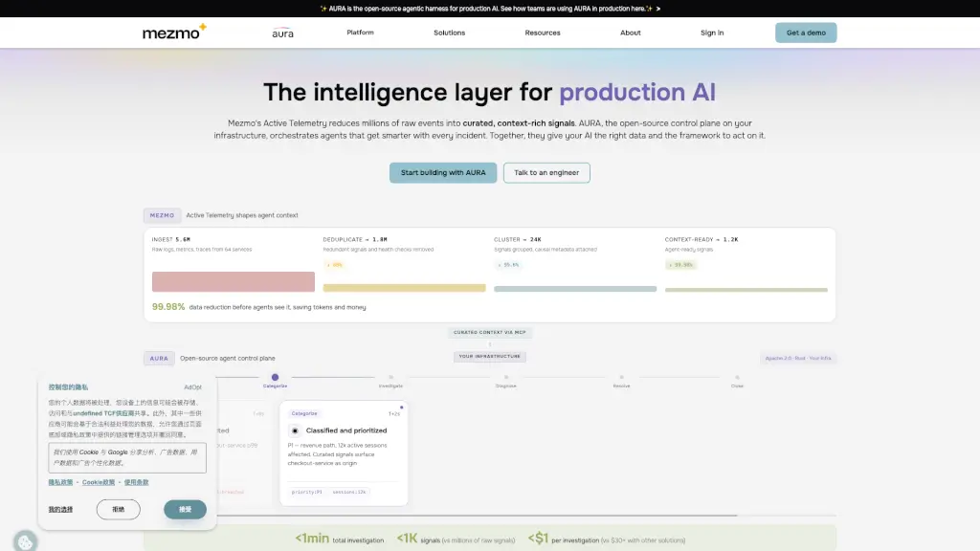
Task: Open the aura logo link
Action: point(282,33)
